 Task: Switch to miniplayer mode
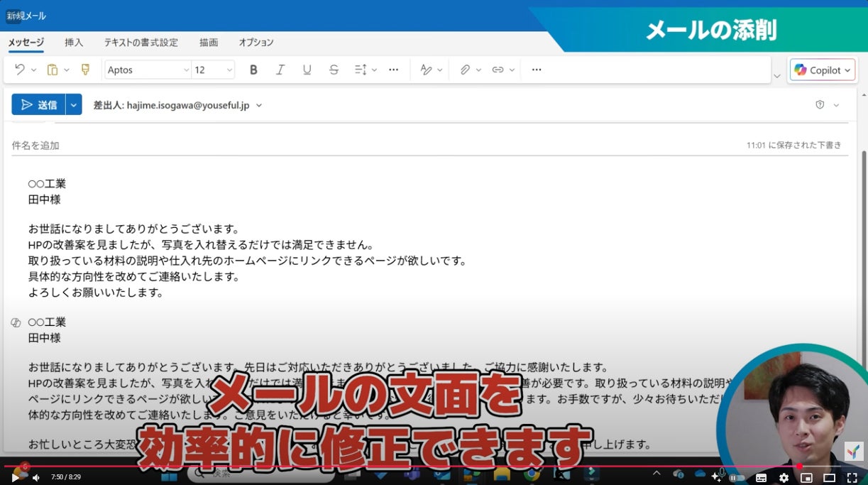tap(806, 478)
